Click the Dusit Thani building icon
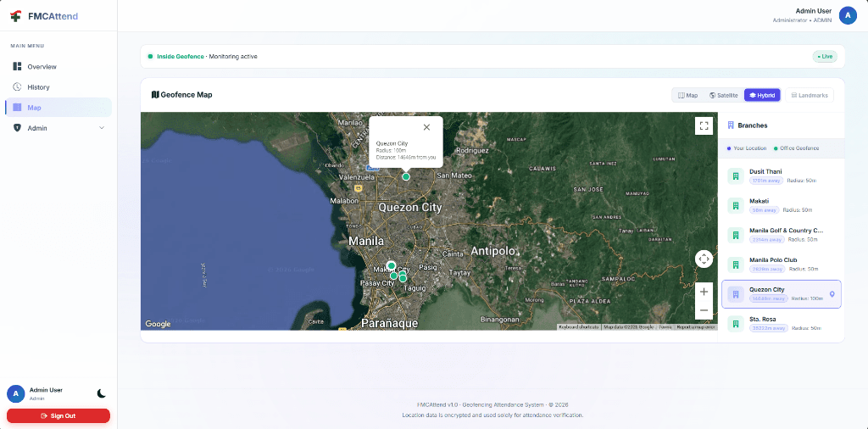Image resolution: width=868 pixels, height=429 pixels. coord(736,176)
